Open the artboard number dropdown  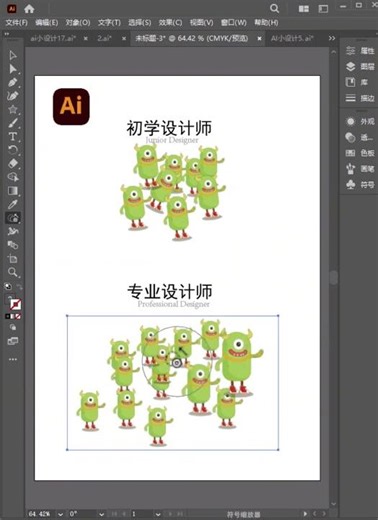point(158,514)
